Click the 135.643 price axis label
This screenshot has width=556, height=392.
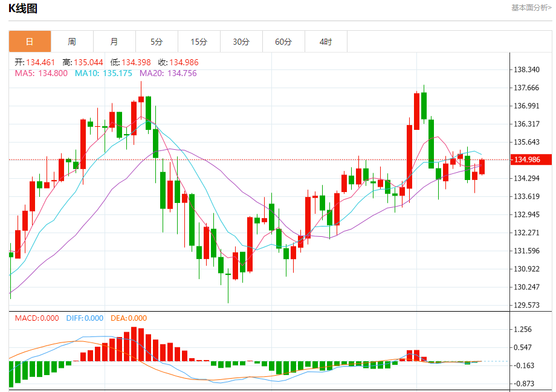click(x=526, y=142)
